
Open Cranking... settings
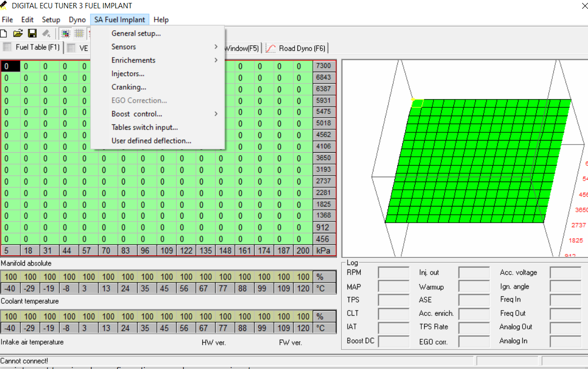[157, 87]
